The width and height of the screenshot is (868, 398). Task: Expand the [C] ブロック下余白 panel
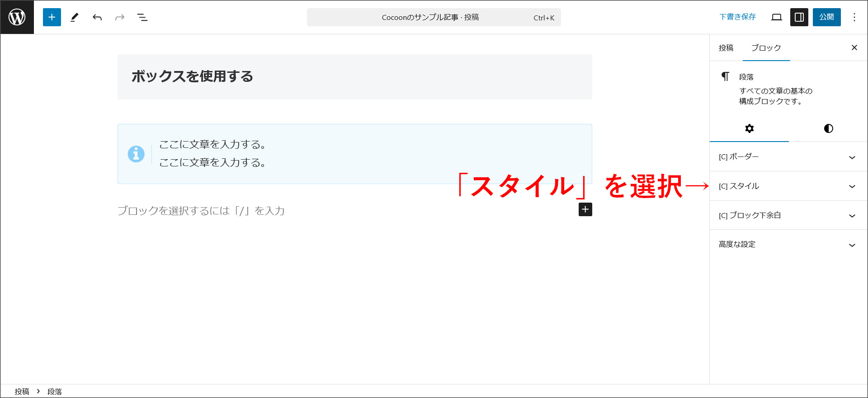(x=788, y=215)
